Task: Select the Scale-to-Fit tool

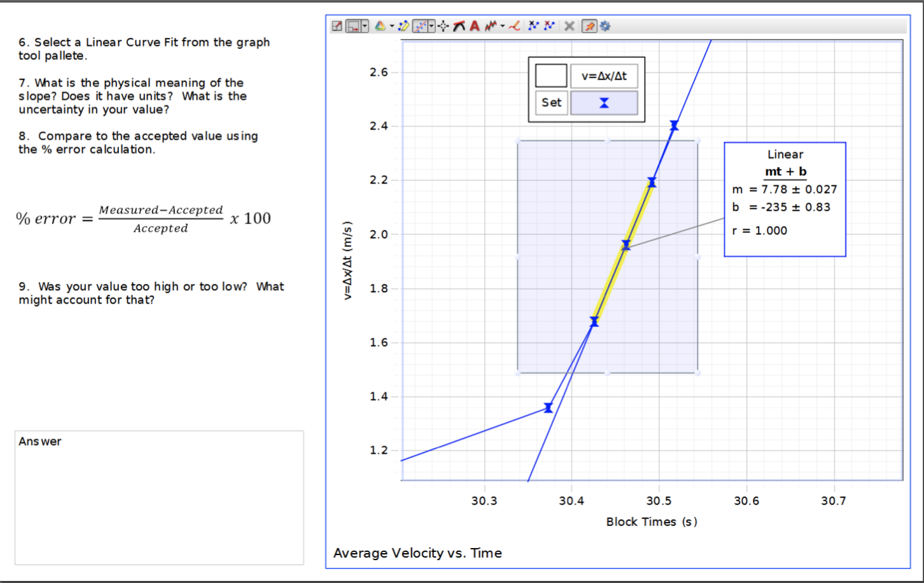Action: click(x=337, y=25)
